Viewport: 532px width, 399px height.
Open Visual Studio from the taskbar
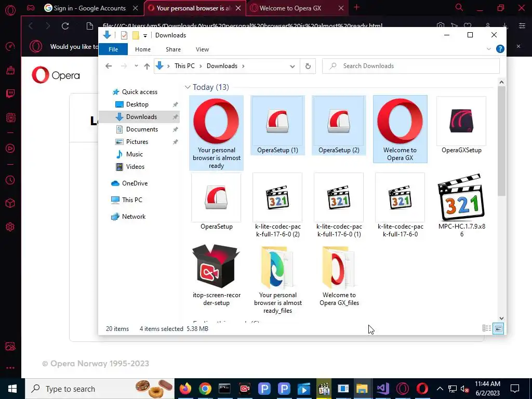[383, 389]
